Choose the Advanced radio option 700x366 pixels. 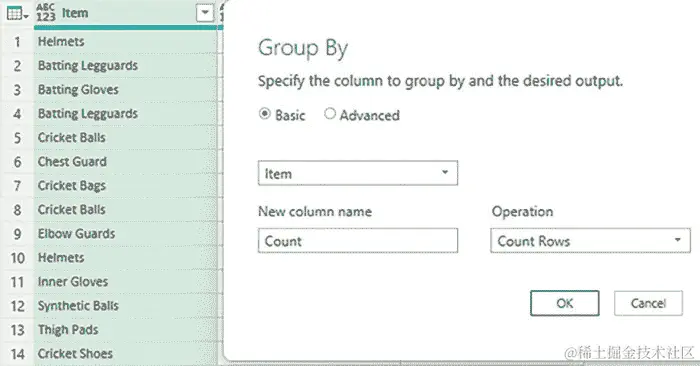pos(330,114)
